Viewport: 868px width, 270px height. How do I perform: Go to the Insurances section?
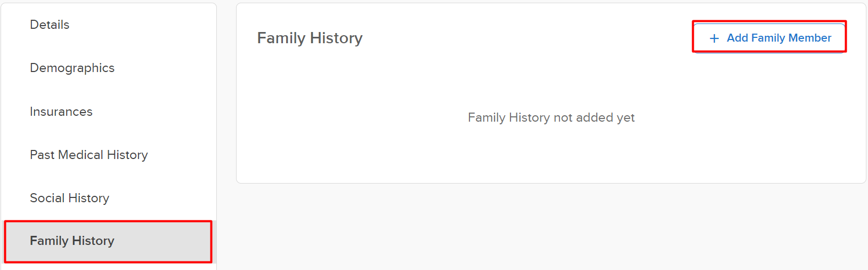(x=61, y=112)
